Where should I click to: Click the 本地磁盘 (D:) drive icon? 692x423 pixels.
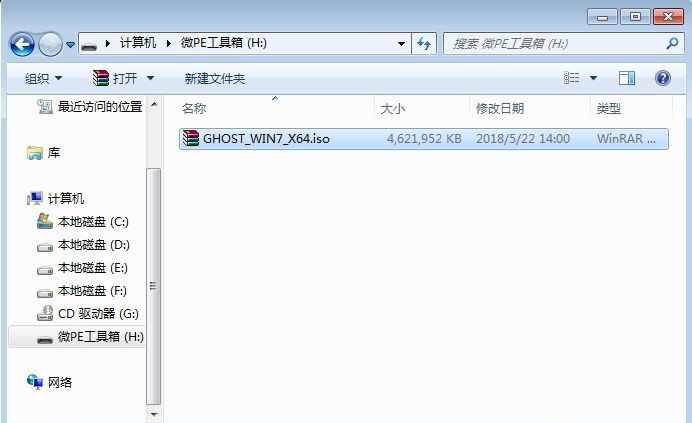(45, 247)
